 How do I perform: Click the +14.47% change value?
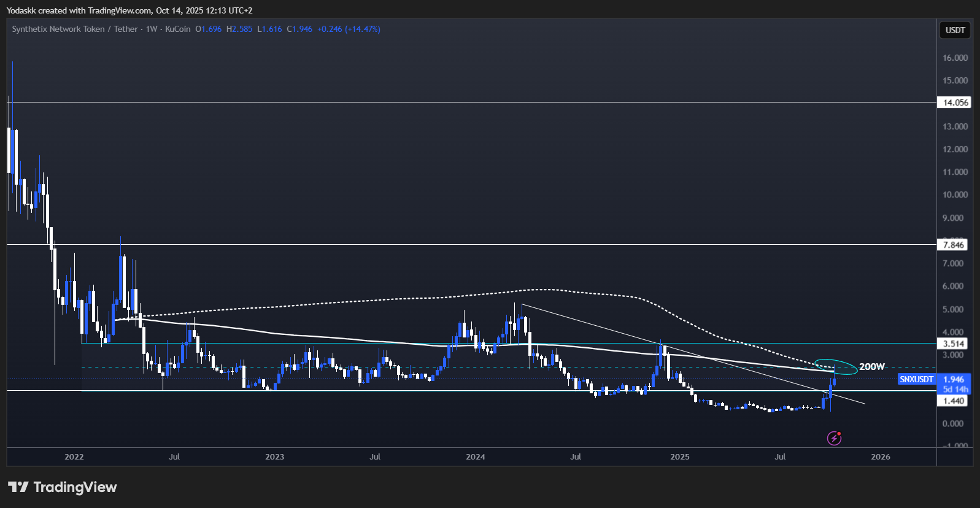coord(363,29)
